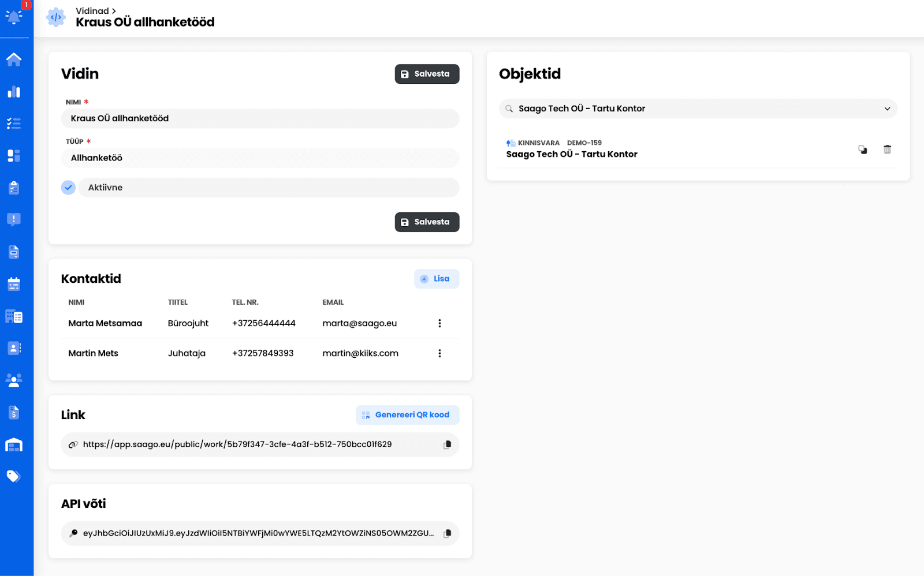Click the Büroojuht title cell
Image resolution: width=924 pixels, height=576 pixels.
[x=188, y=323]
